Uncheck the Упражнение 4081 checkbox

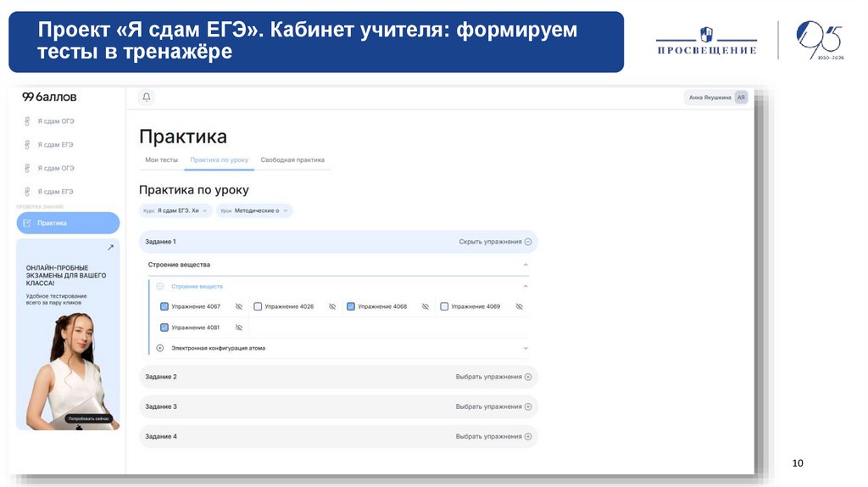[x=164, y=327]
